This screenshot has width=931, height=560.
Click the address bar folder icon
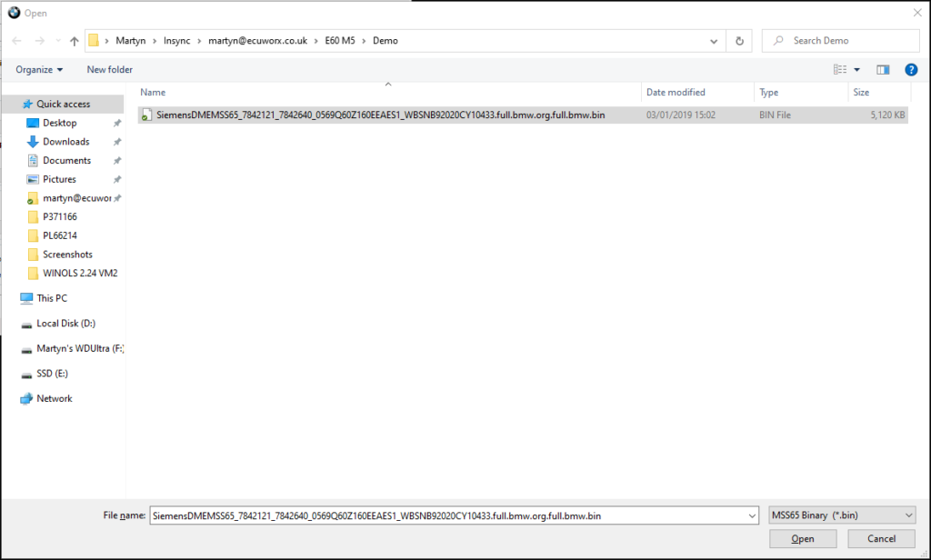coord(94,40)
